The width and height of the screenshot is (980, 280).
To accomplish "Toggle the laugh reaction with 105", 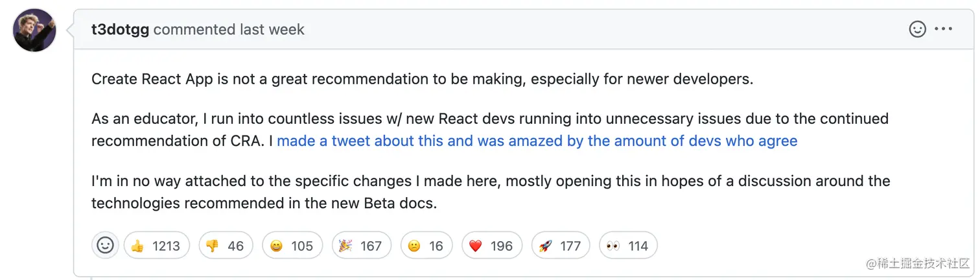I will (x=292, y=246).
